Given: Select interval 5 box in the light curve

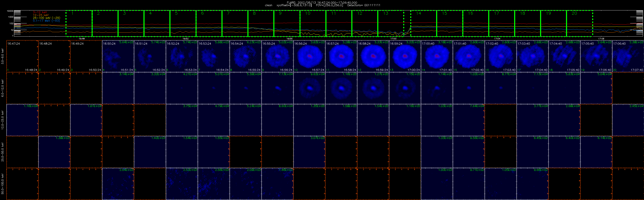Looking at the screenshot, I should point(183,24).
